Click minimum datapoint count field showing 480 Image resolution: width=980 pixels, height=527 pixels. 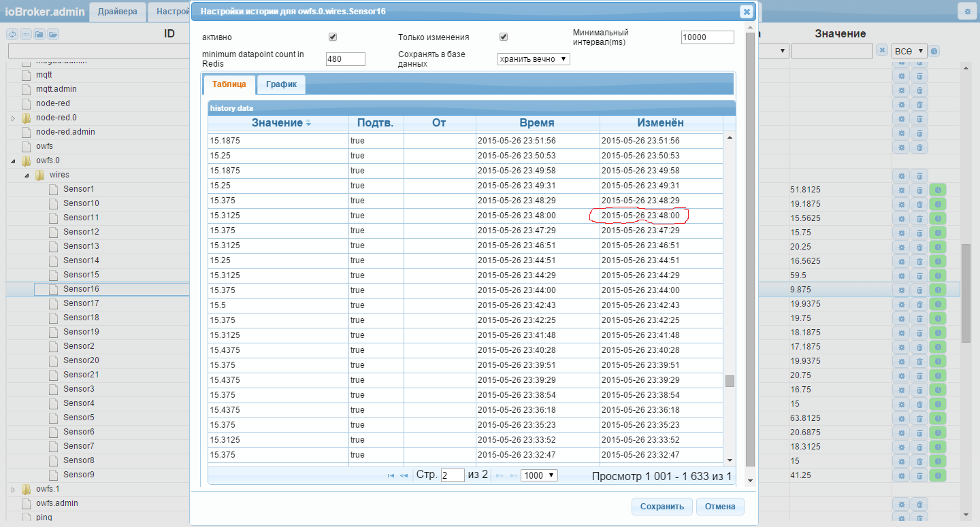click(346, 59)
